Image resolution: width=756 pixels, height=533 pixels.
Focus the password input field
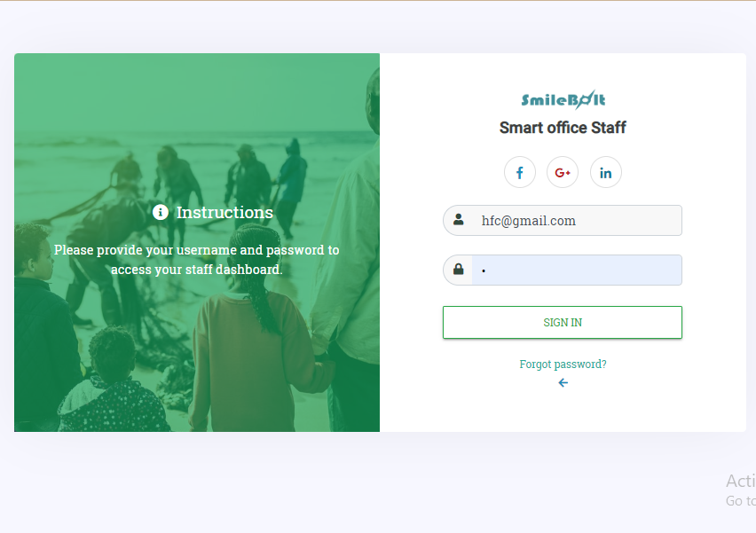(577, 270)
